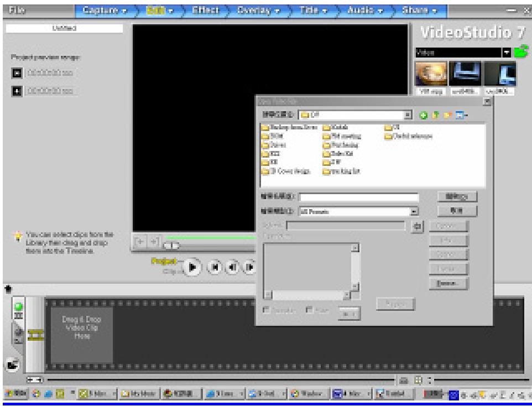The width and height of the screenshot is (532, 406).
Task: Click the timeline scroll slider handle
Action: [x=35, y=380]
